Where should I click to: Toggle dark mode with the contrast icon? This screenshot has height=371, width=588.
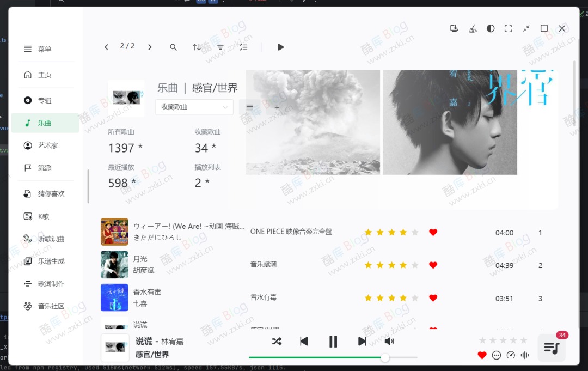[x=491, y=28]
